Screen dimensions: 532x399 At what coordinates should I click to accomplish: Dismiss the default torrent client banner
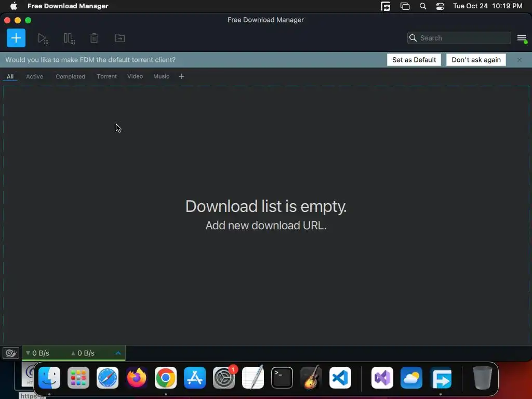point(520,60)
